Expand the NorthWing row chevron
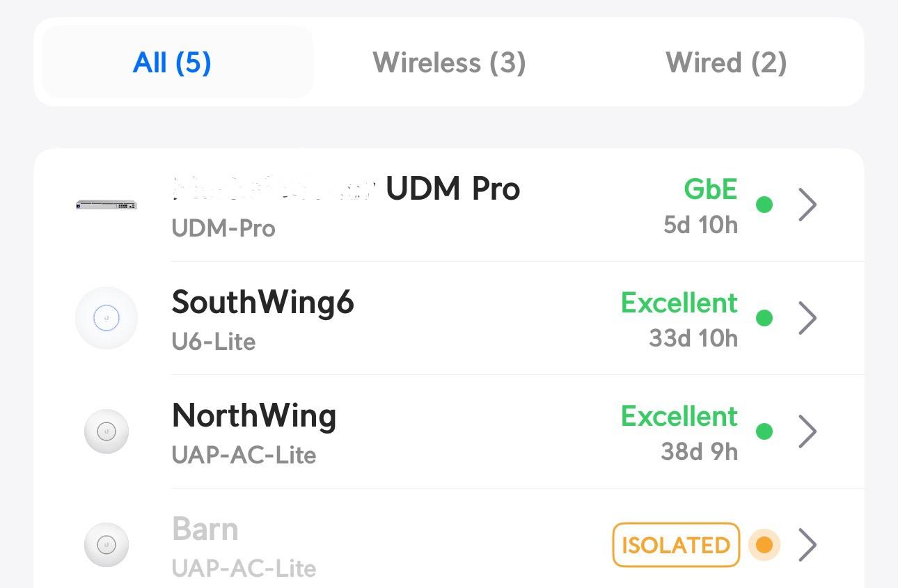Viewport: 898px width, 588px height. click(807, 431)
